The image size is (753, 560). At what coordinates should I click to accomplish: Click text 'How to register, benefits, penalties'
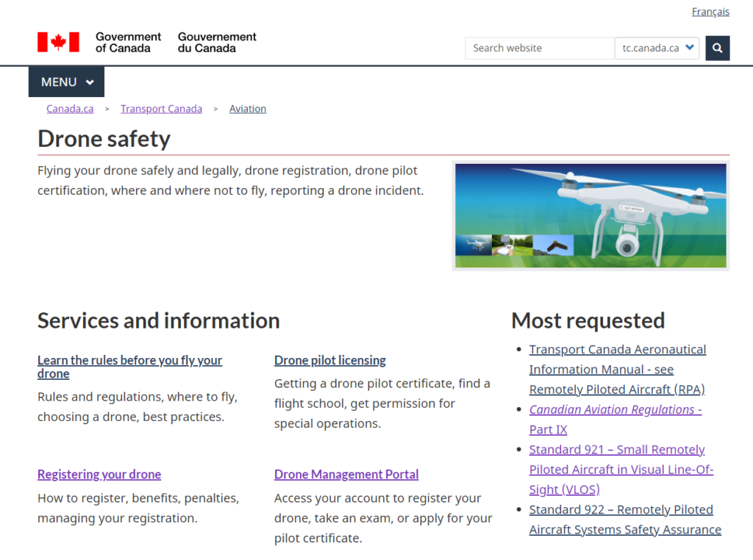pyautogui.click(x=138, y=498)
